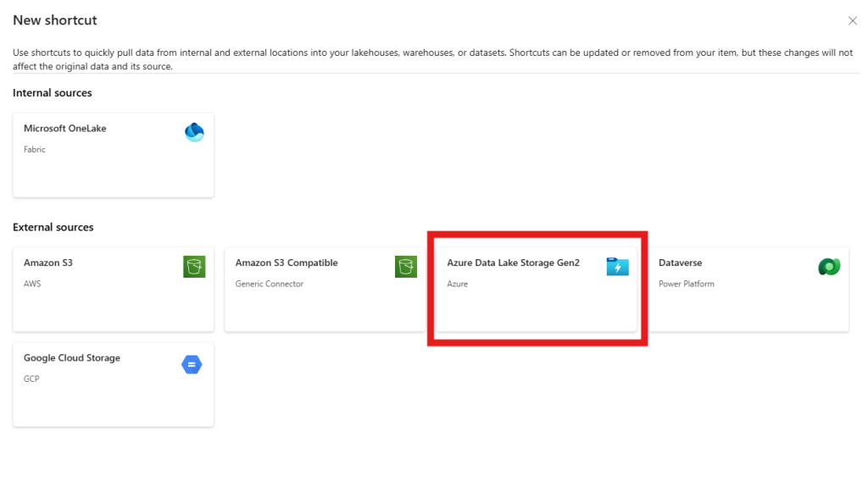Viewport: 868px width, 481px height.
Task: Click the Fabric subtitle under OneLake
Action: 34,149
